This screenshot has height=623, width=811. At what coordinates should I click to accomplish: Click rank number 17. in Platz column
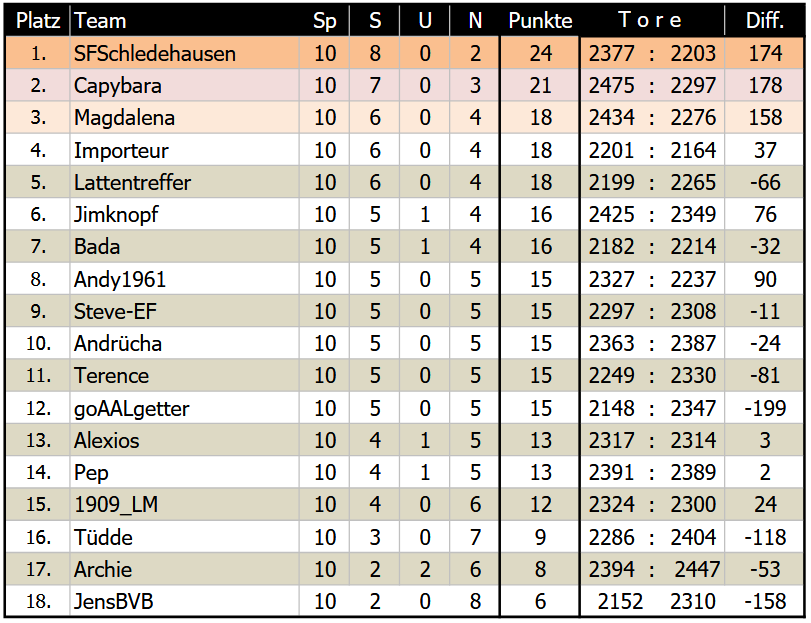click(x=38, y=570)
